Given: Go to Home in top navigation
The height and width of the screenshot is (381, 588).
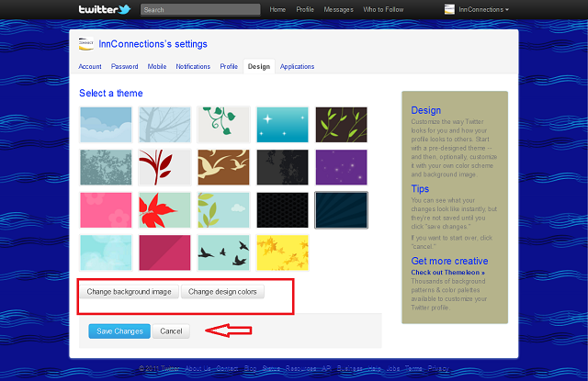Looking at the screenshot, I should coord(277,9).
